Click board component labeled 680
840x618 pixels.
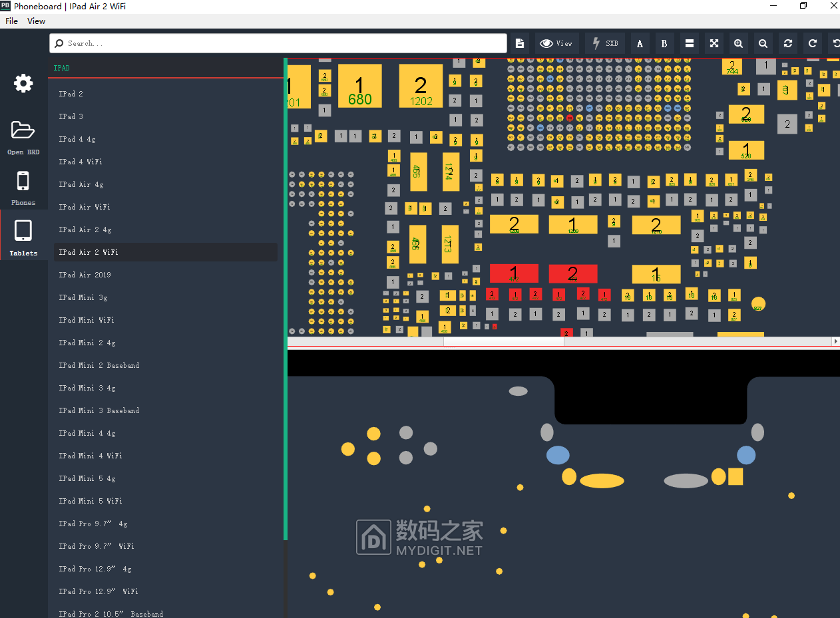pos(360,86)
